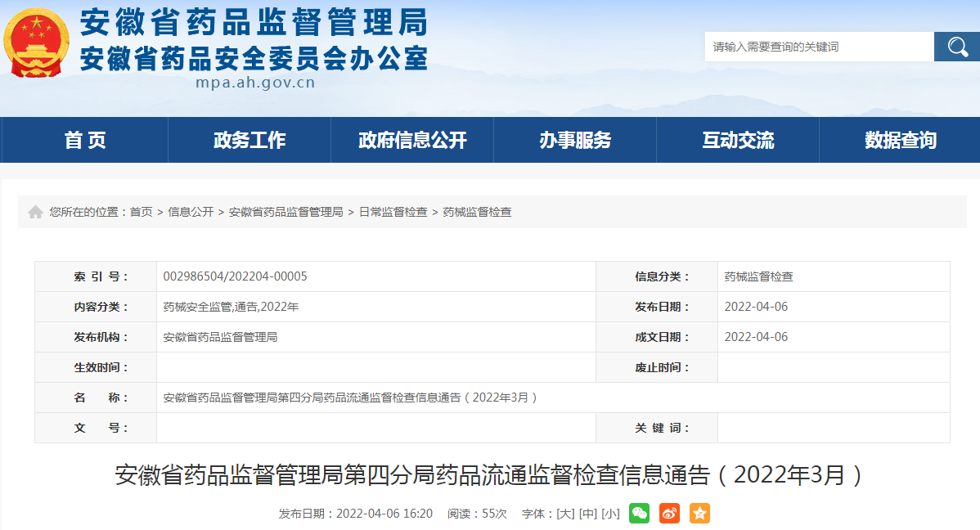This screenshot has width=980, height=530.
Task: Click the 药械安全监管,通告,2022年 content category cell
Action: tap(375, 307)
